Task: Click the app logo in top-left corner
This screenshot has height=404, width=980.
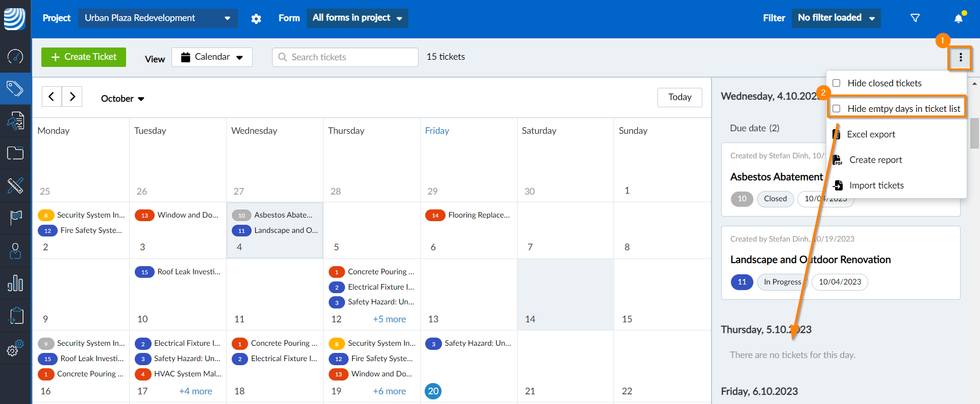Action: point(15,19)
